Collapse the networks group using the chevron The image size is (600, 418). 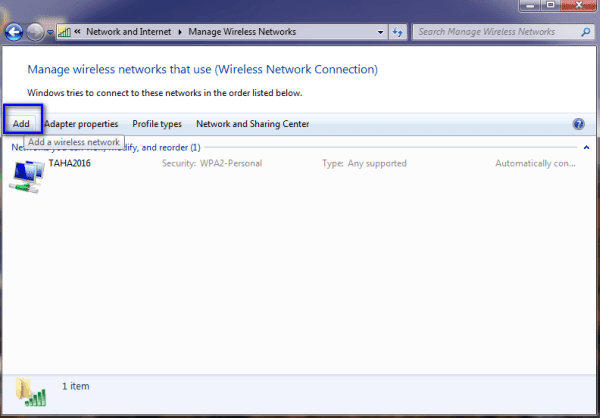(585, 148)
